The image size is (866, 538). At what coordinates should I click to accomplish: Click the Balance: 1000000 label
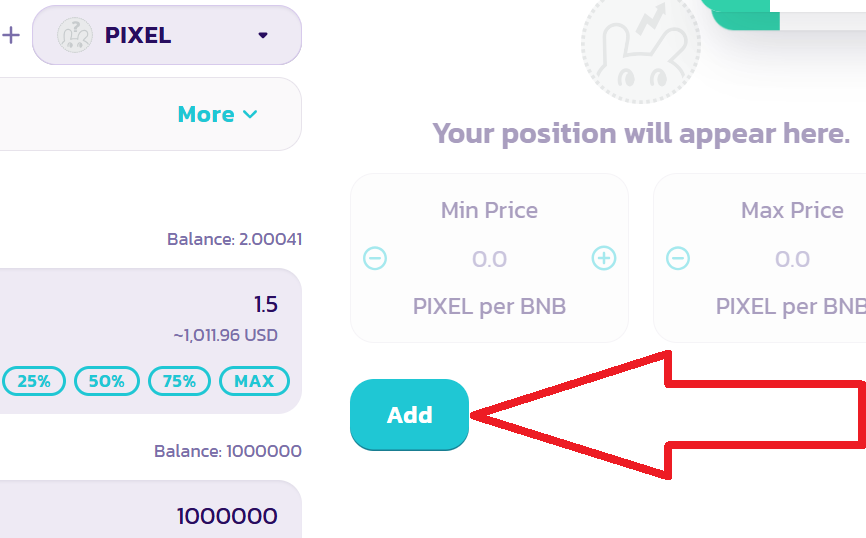228,451
